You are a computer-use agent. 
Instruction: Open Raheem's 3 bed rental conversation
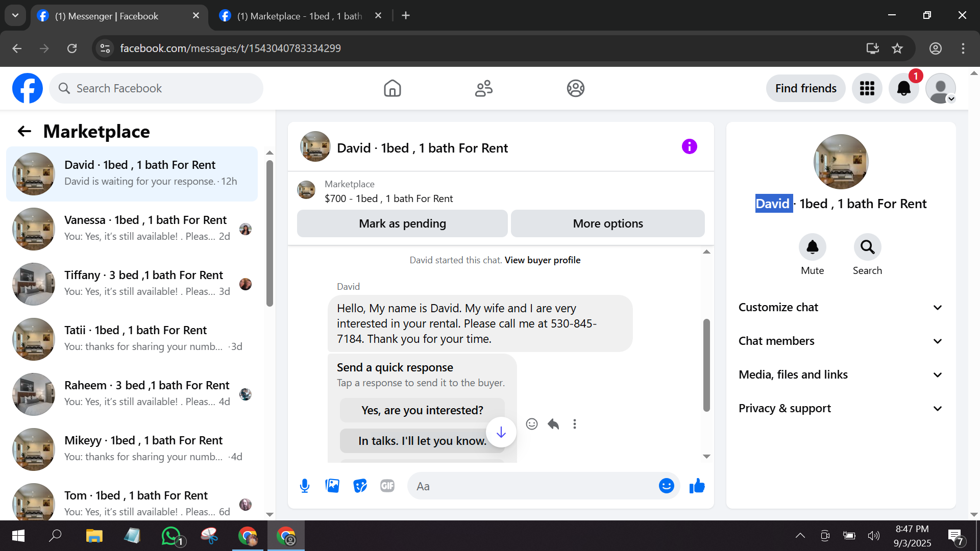click(x=132, y=394)
